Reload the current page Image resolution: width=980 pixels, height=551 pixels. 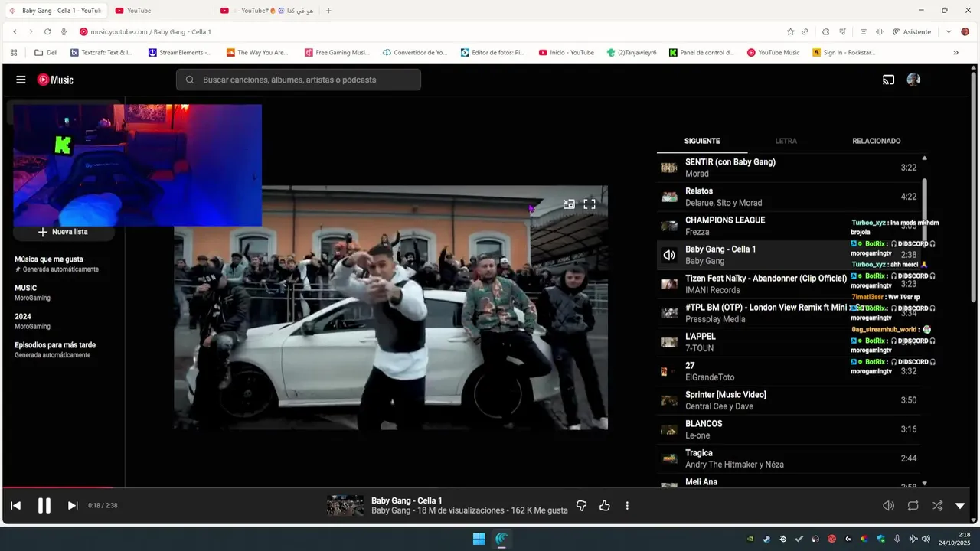pos(47,31)
